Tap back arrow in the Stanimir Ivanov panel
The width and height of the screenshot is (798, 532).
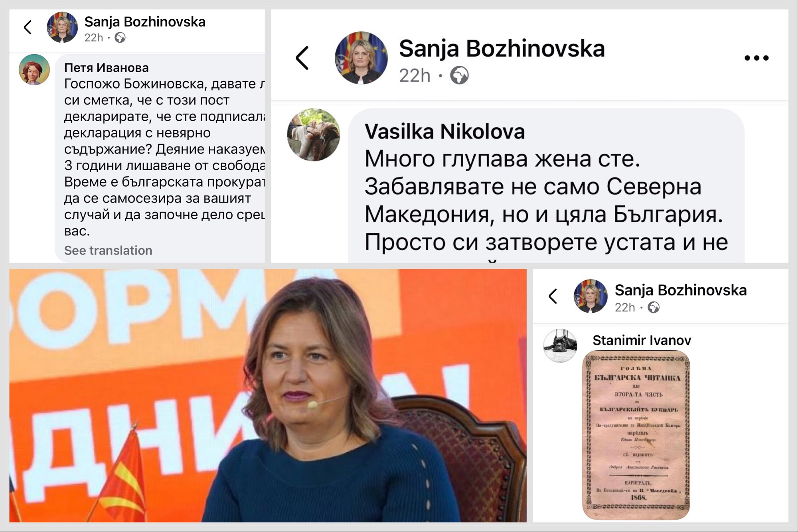click(553, 296)
